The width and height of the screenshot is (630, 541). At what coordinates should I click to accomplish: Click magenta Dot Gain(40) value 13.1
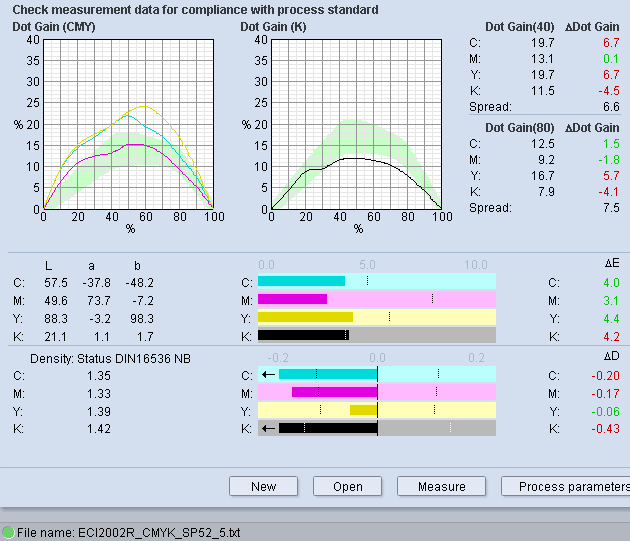[542, 59]
